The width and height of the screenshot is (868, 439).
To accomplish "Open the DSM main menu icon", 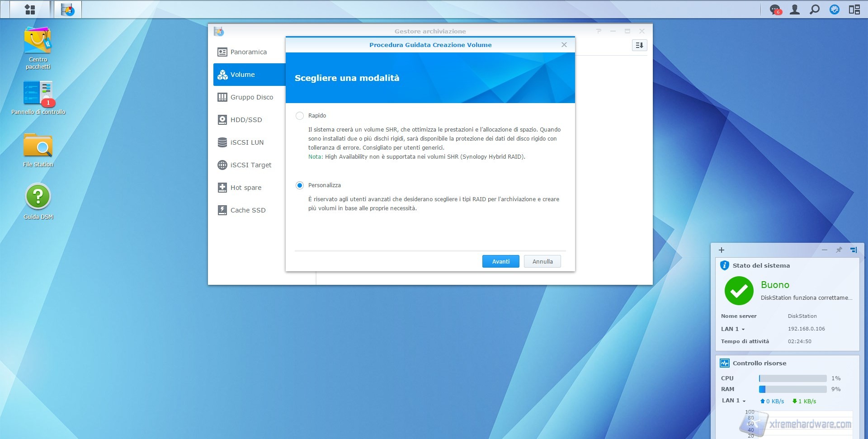I will click(30, 9).
